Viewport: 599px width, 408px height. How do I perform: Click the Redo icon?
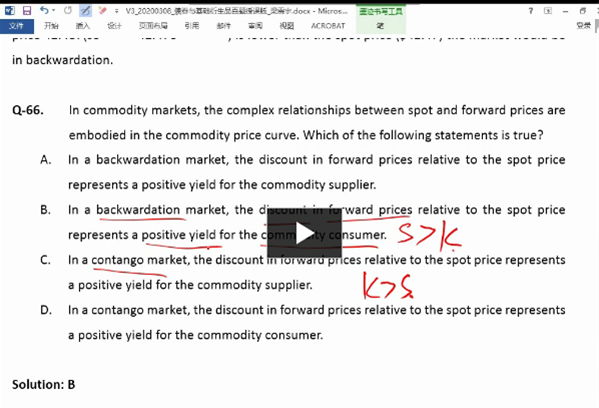point(68,10)
